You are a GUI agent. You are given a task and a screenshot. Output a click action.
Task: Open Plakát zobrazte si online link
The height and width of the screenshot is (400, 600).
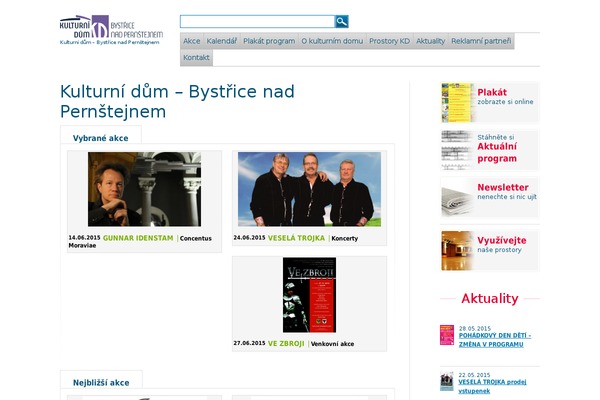[505, 96]
